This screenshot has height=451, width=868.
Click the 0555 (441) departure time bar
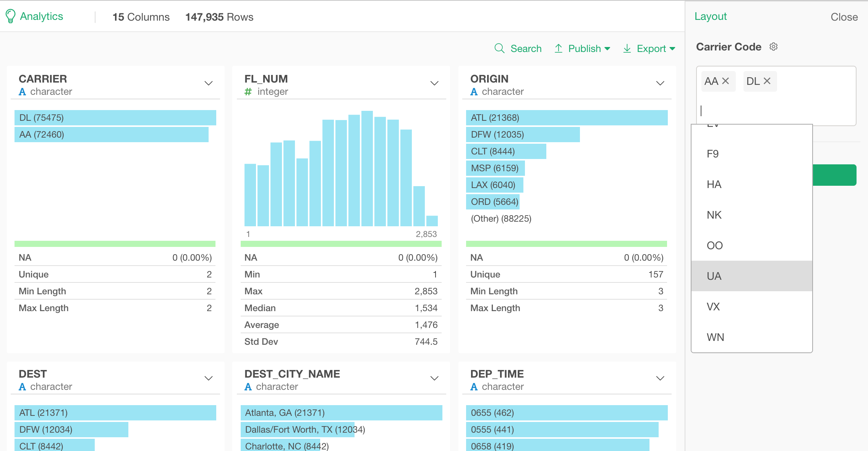[562, 430]
